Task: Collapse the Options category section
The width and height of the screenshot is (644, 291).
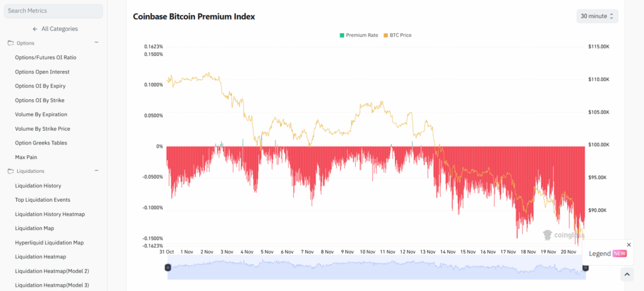Action: [96, 43]
